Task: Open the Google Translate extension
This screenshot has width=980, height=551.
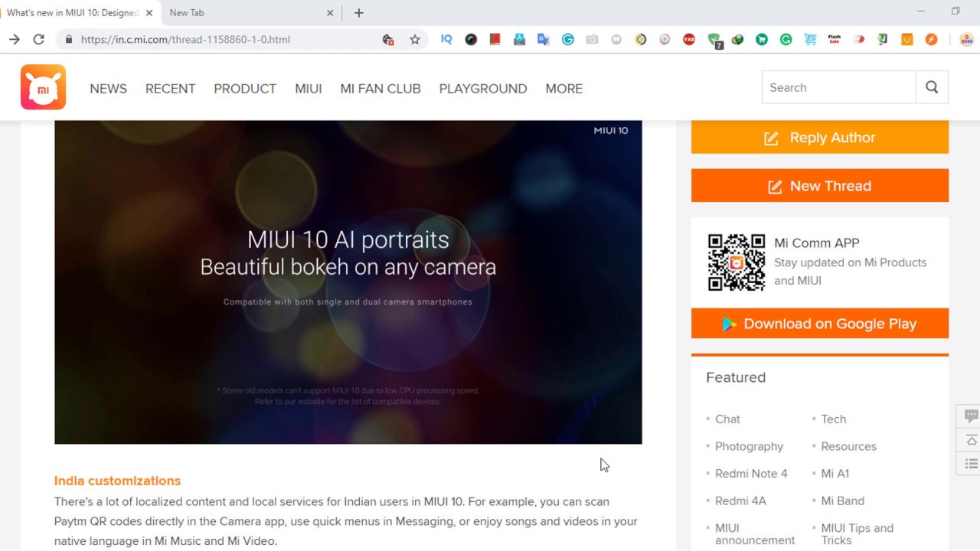Action: point(544,40)
